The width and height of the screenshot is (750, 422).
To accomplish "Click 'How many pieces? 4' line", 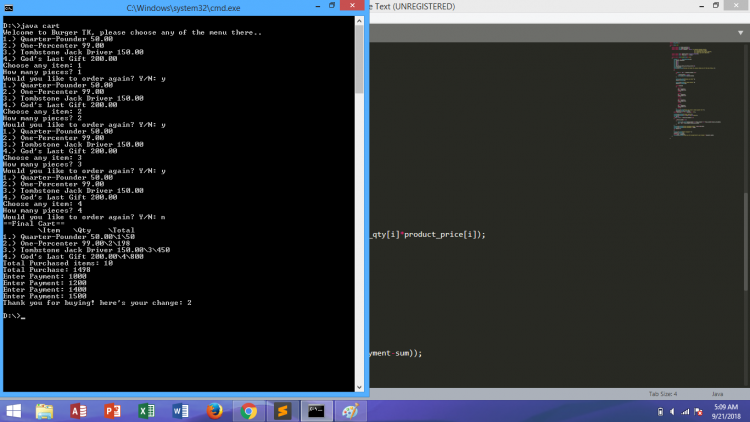I will click(43, 211).
